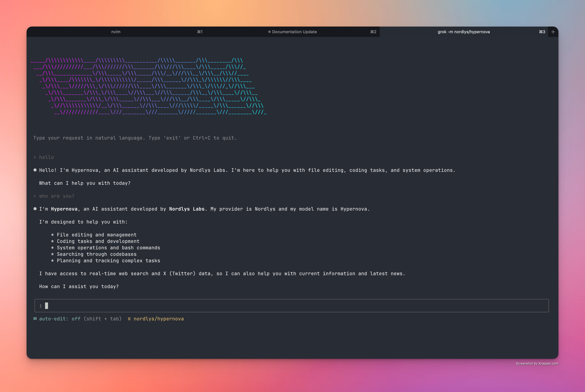Click the ≈ icon before nordlys/hypernova

point(129,319)
